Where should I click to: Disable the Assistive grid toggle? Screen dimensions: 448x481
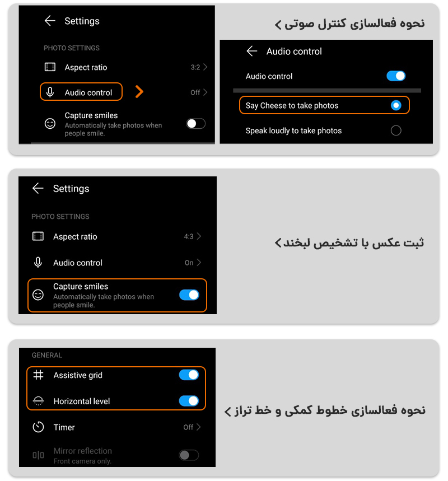(189, 375)
